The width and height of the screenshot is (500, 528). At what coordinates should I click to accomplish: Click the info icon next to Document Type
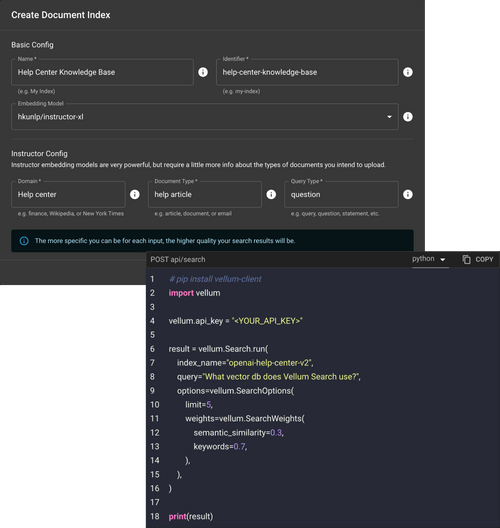click(x=271, y=194)
